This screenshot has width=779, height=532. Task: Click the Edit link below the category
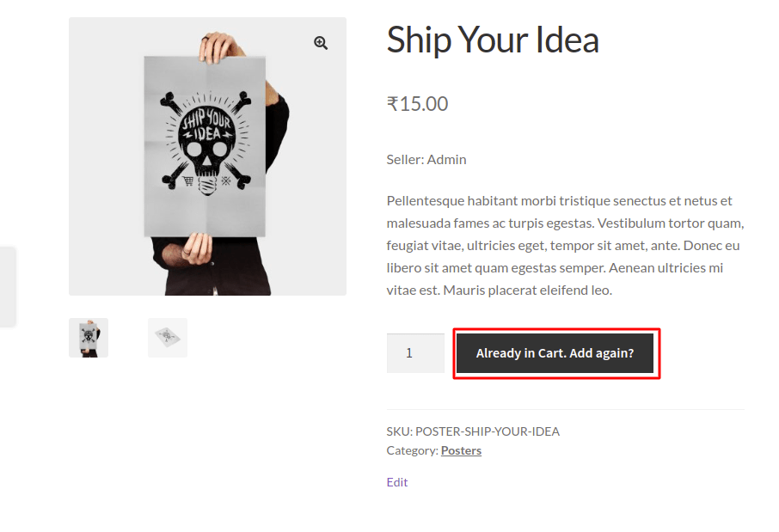396,481
